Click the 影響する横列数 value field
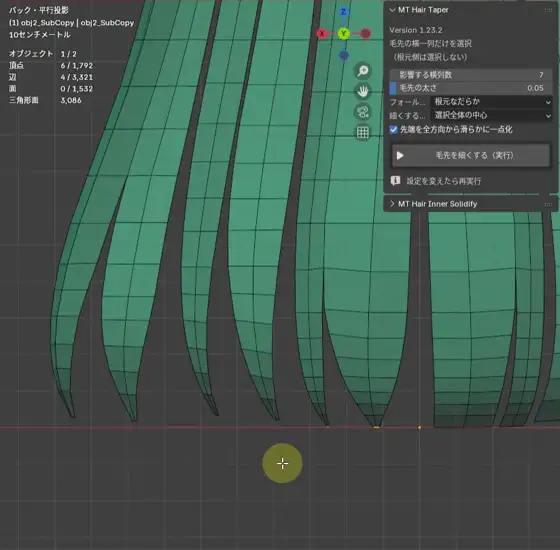 471,75
